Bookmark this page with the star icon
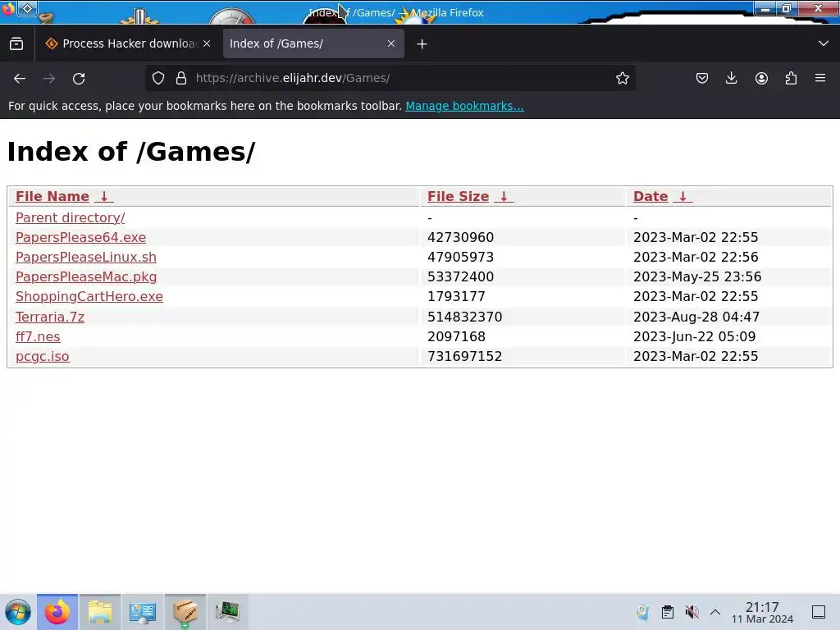This screenshot has width=840, height=630. pos(622,78)
